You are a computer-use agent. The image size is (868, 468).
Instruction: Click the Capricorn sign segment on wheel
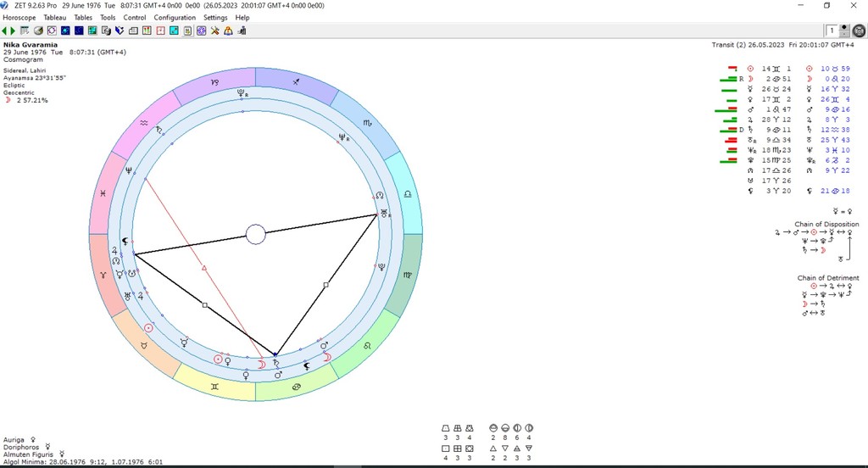[x=214, y=82]
